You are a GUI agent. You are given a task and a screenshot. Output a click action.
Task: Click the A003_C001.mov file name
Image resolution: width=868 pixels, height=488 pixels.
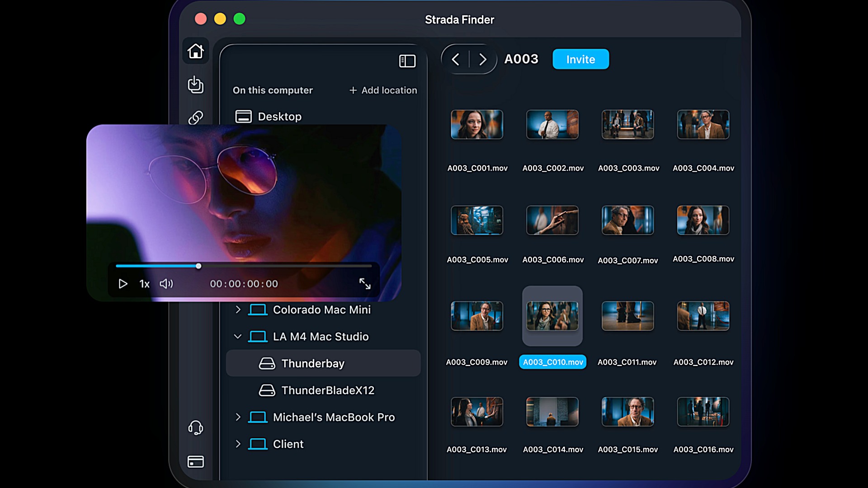(477, 168)
